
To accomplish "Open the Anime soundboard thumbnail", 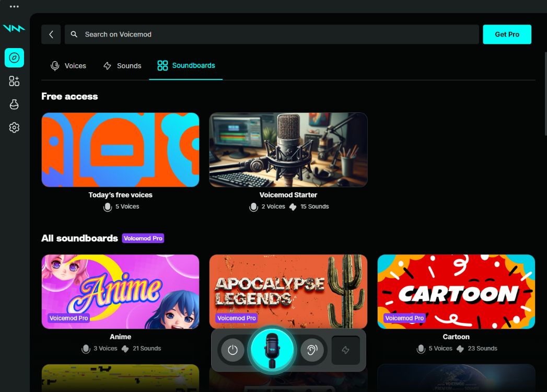I will (x=120, y=291).
